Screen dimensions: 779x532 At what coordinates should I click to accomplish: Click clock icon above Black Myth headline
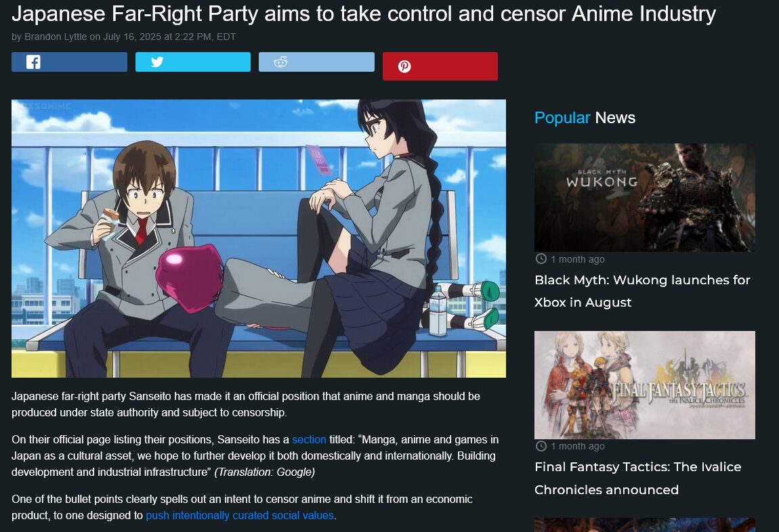pyautogui.click(x=541, y=259)
